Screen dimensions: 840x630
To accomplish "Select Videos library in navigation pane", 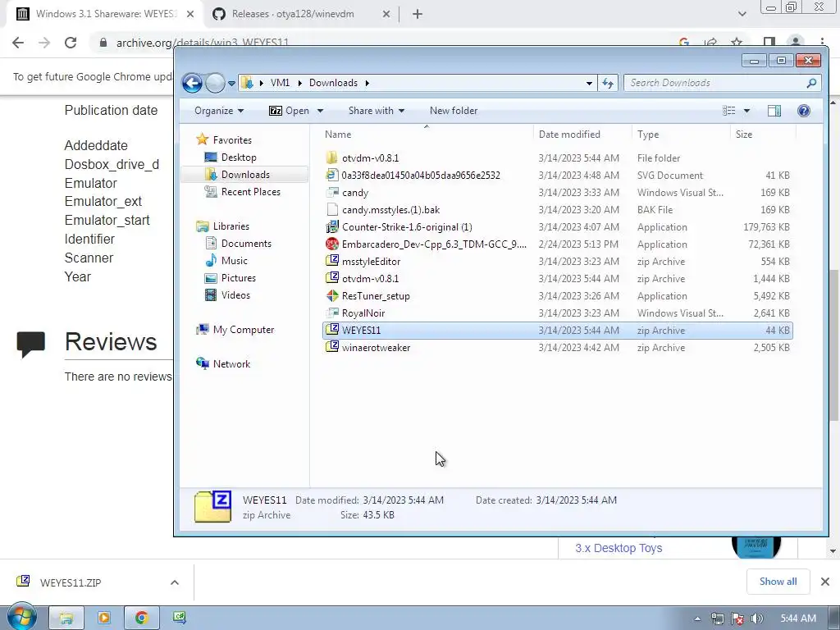I will click(x=235, y=294).
